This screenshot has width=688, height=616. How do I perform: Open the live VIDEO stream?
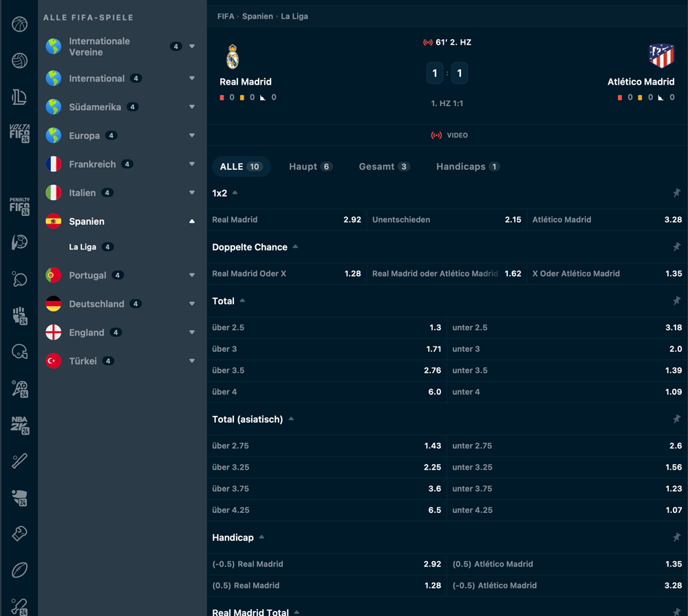(x=449, y=135)
